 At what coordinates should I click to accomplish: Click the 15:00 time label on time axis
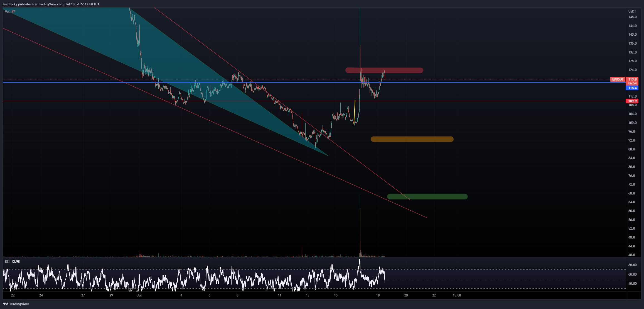click(457, 295)
